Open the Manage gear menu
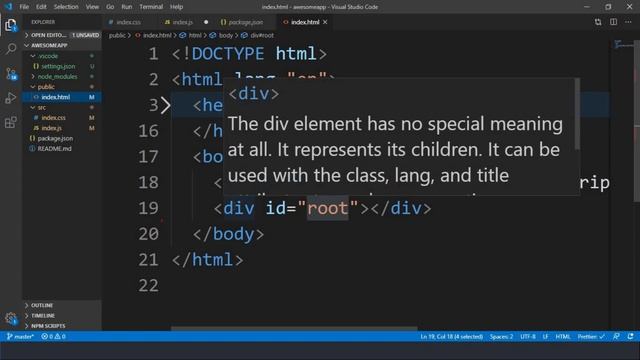 [11, 318]
